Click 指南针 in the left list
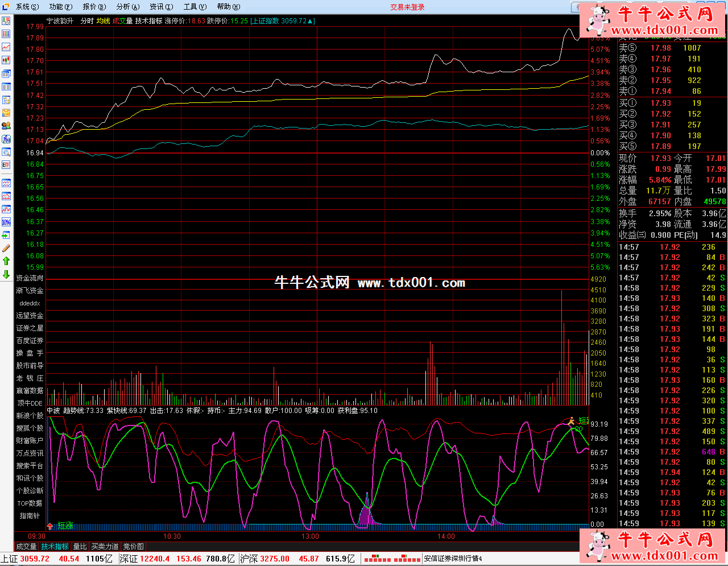This screenshot has width=728, height=566. click(x=30, y=516)
